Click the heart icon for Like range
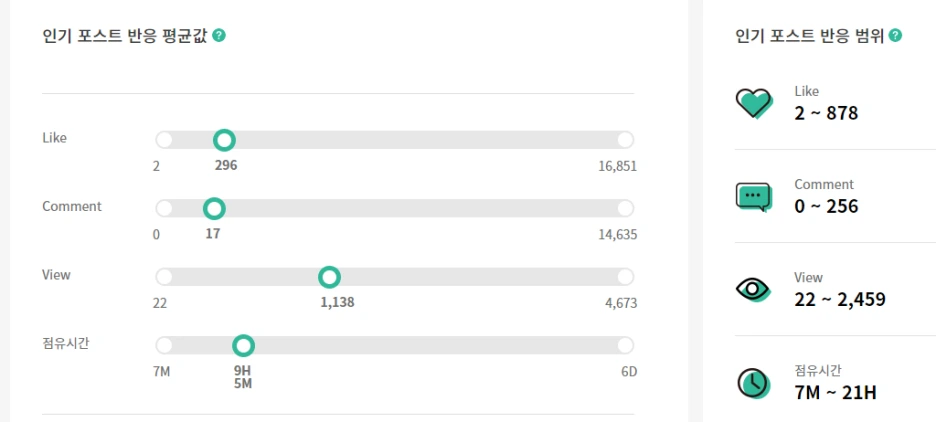The width and height of the screenshot is (936, 422). [x=754, y=104]
